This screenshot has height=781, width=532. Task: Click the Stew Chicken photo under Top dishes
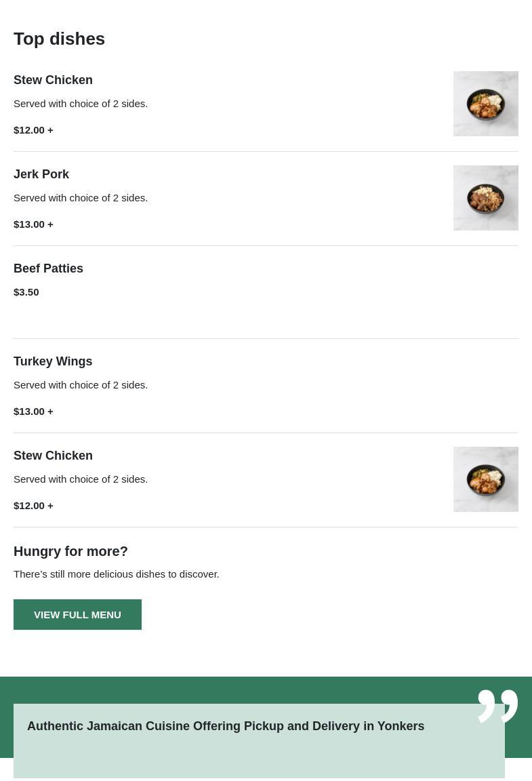coord(485,104)
